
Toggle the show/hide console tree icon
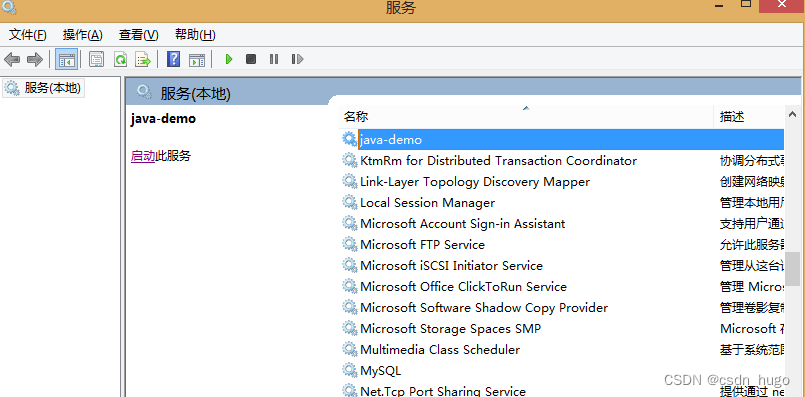[67, 60]
